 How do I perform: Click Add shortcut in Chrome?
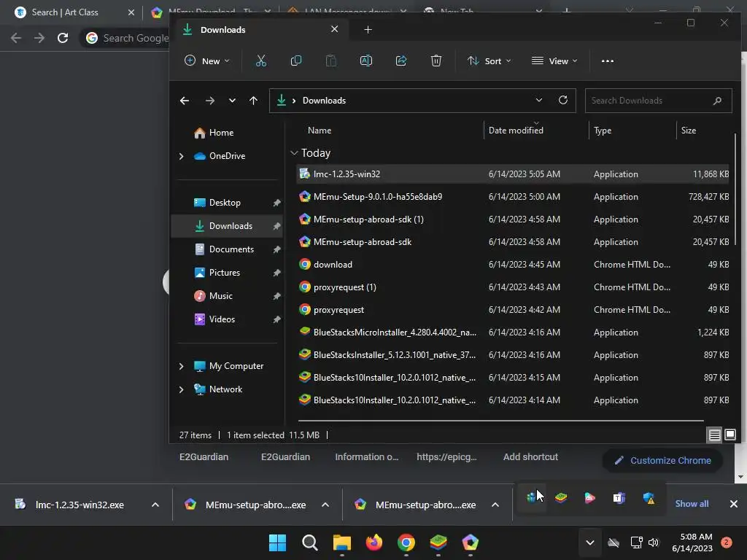(x=530, y=456)
